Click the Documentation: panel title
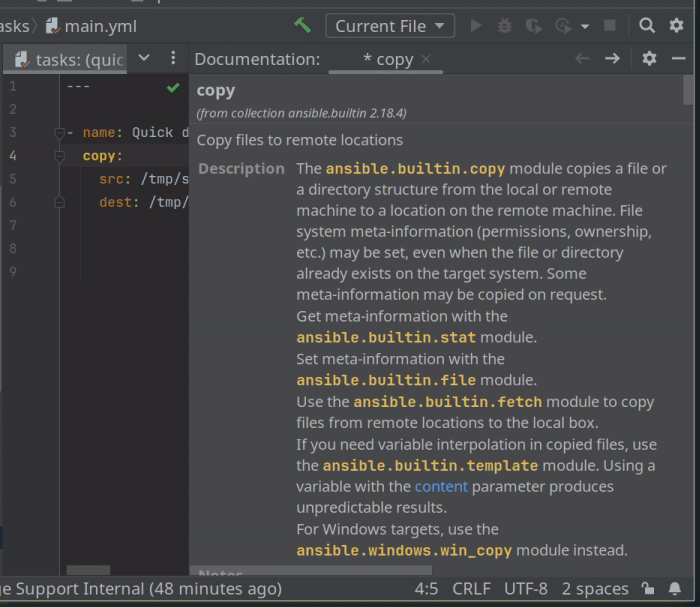 pyautogui.click(x=258, y=59)
